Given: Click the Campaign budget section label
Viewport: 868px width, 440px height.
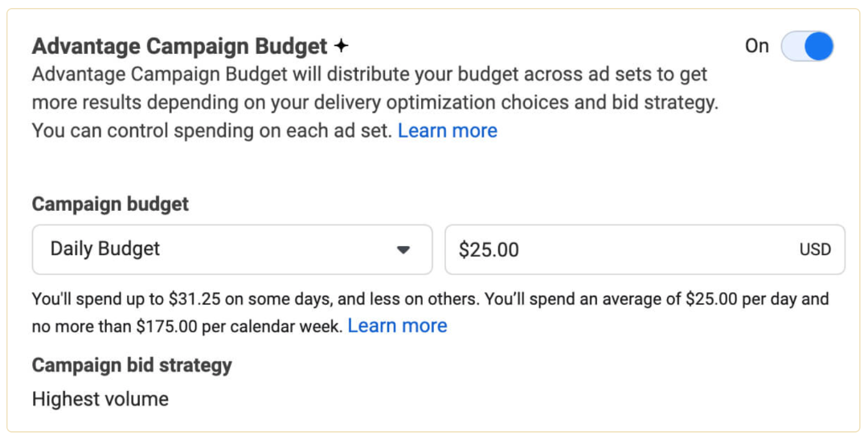Looking at the screenshot, I should (x=110, y=204).
